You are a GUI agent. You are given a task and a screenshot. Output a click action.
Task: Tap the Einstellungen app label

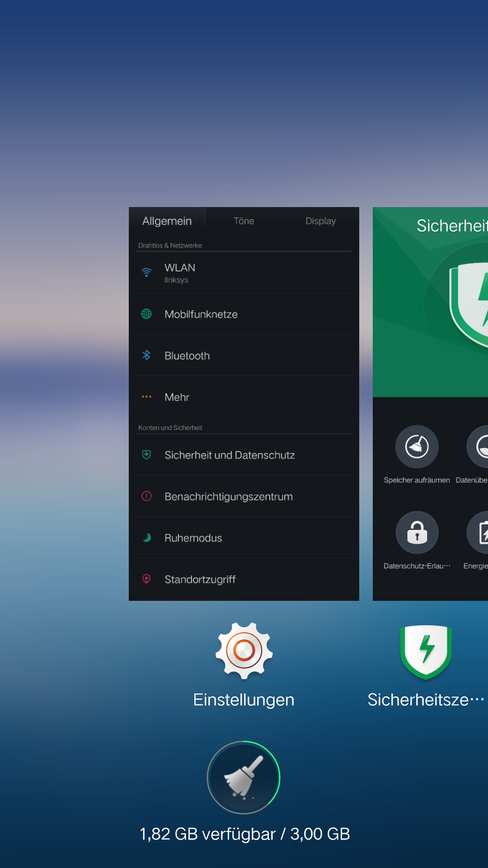(244, 700)
